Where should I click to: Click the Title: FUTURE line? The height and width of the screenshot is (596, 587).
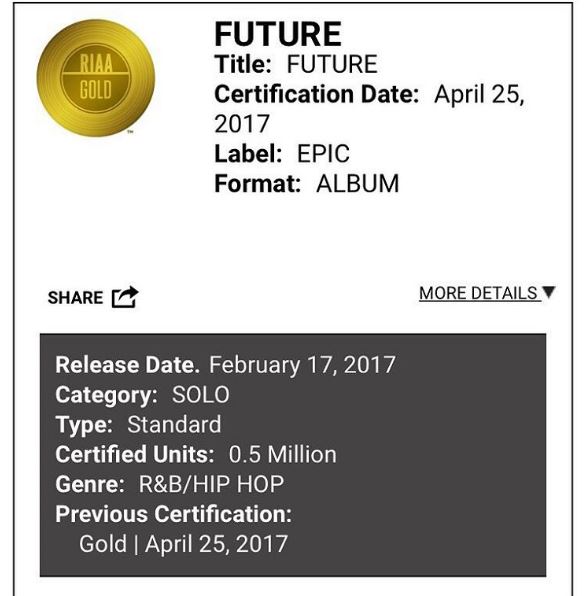click(296, 64)
